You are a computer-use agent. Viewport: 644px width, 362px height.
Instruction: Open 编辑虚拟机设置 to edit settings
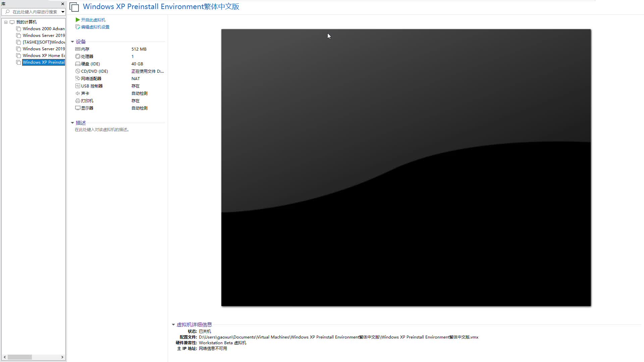click(x=95, y=27)
